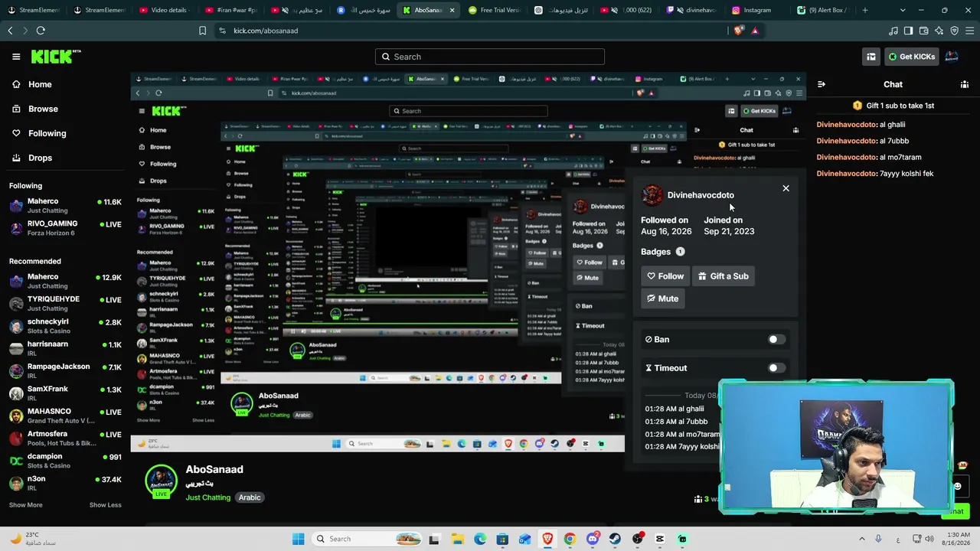Click the microphone icon in system tray
980x551 pixels.
click(878, 539)
